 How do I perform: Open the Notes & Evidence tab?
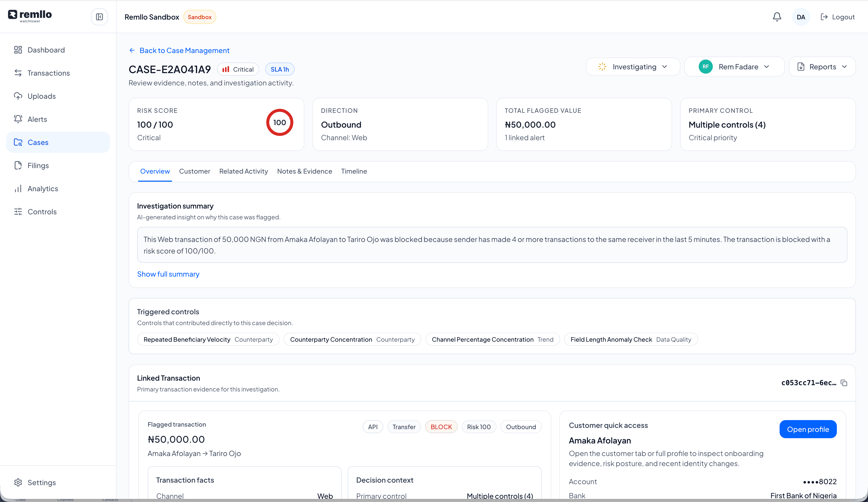pos(304,171)
